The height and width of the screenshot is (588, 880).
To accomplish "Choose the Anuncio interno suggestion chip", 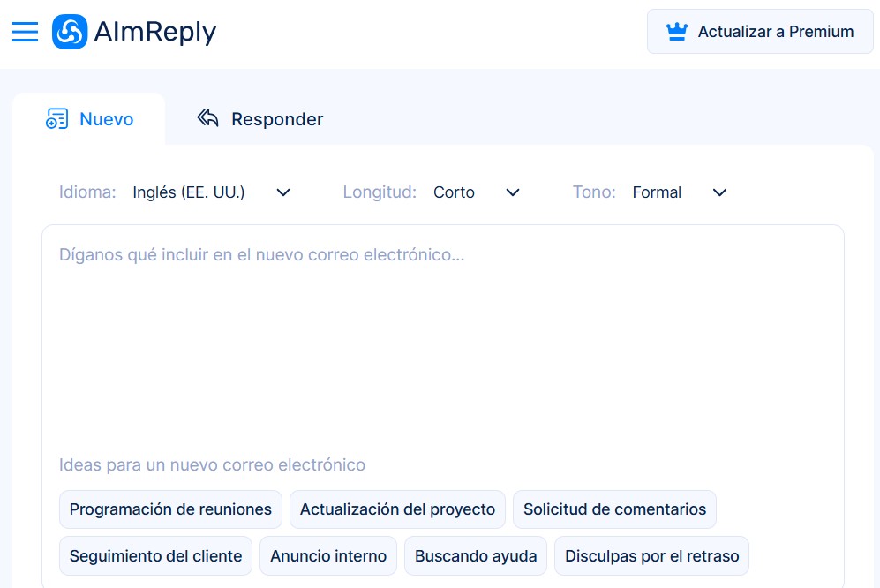I will (328, 556).
